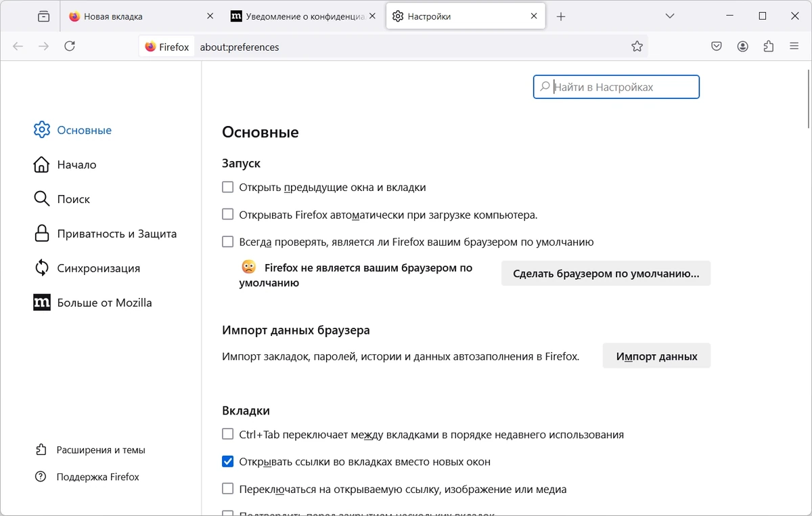Open the Pocket save icon
The width and height of the screenshot is (812, 516).
[x=717, y=47]
